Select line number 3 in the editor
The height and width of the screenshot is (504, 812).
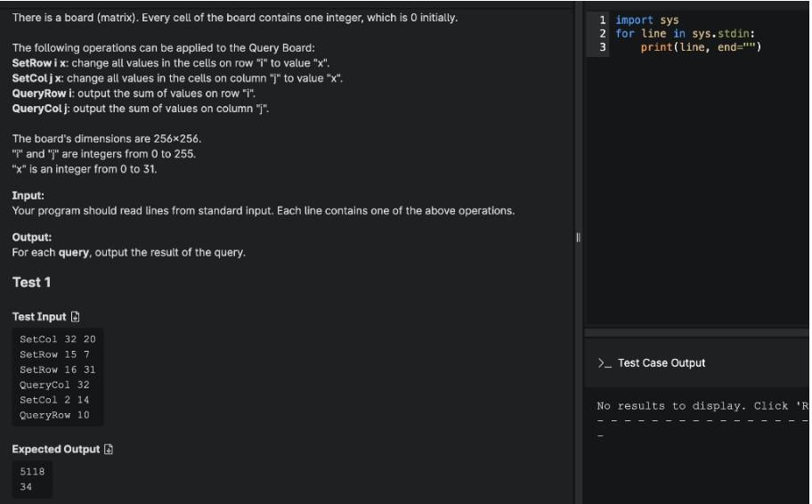click(602, 46)
